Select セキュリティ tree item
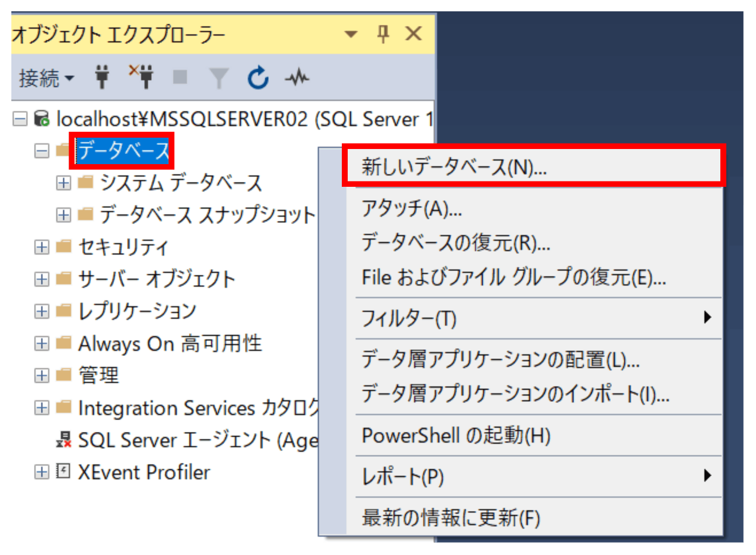 point(124,247)
